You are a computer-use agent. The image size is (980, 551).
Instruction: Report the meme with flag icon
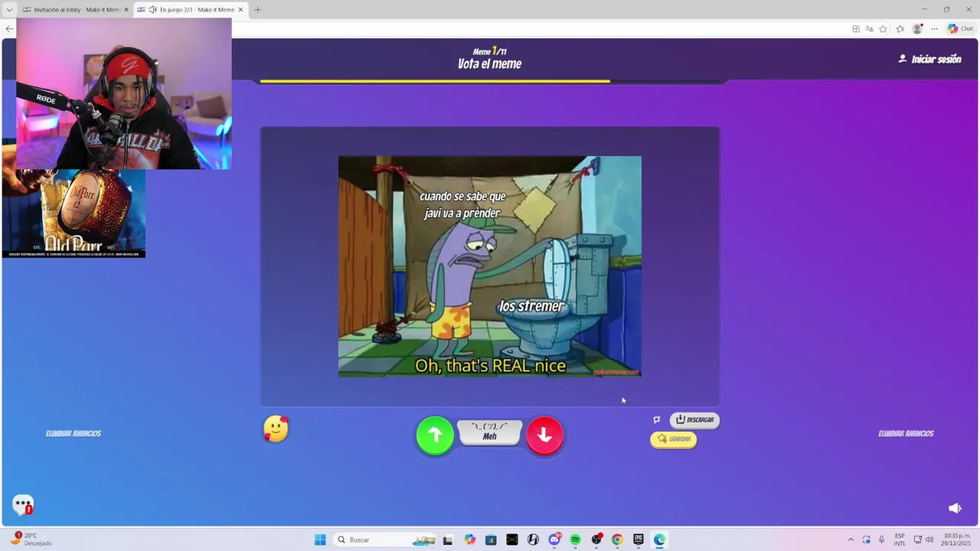pos(656,420)
